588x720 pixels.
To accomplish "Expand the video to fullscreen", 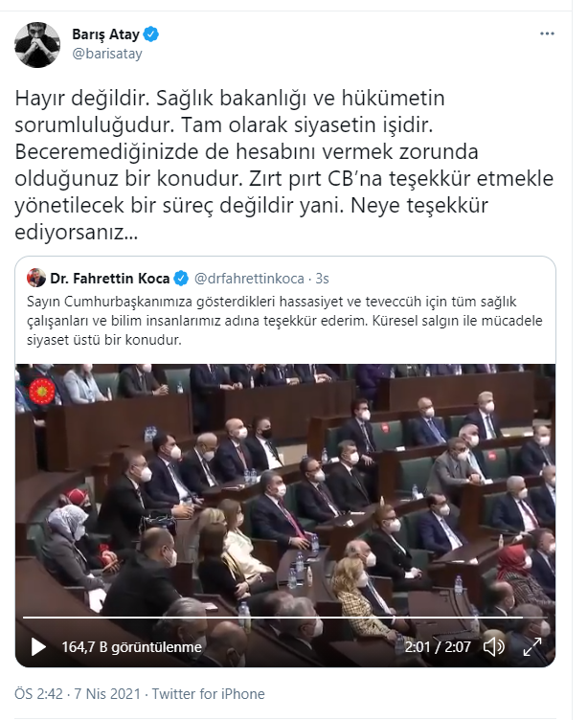I will 531,647.
